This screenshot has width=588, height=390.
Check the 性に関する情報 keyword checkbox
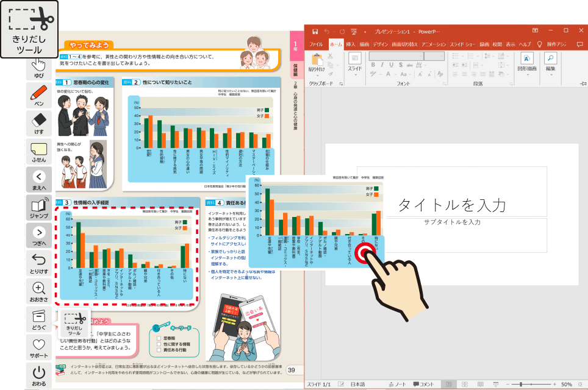pyautogui.click(x=159, y=344)
